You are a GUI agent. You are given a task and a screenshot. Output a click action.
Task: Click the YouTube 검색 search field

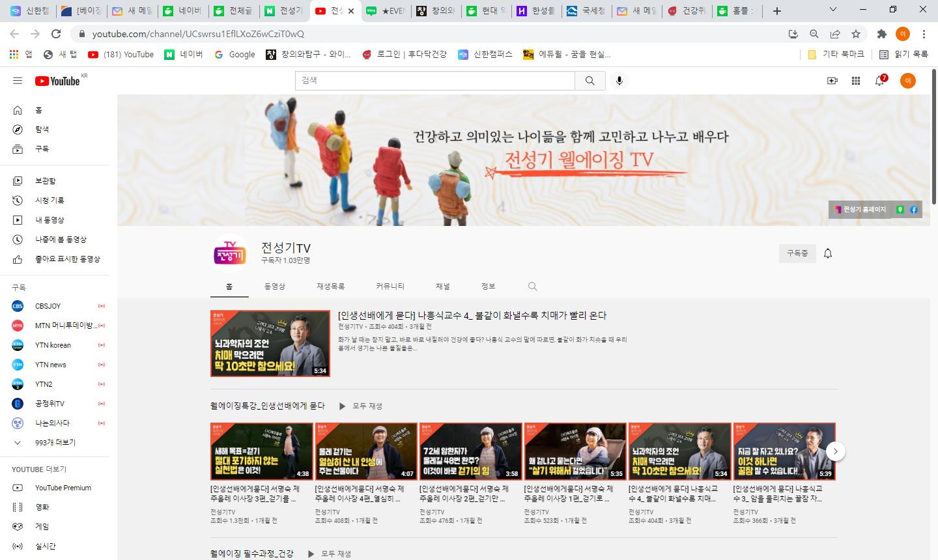pyautogui.click(x=435, y=81)
